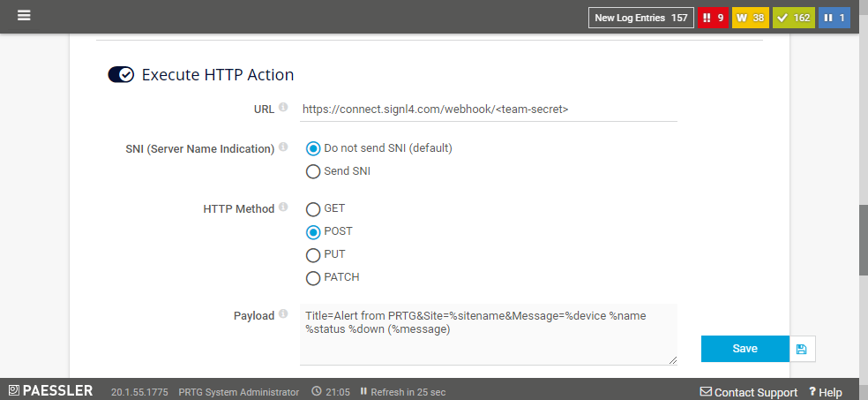
Task: Click the floppy disk save icon
Action: pyautogui.click(x=802, y=349)
